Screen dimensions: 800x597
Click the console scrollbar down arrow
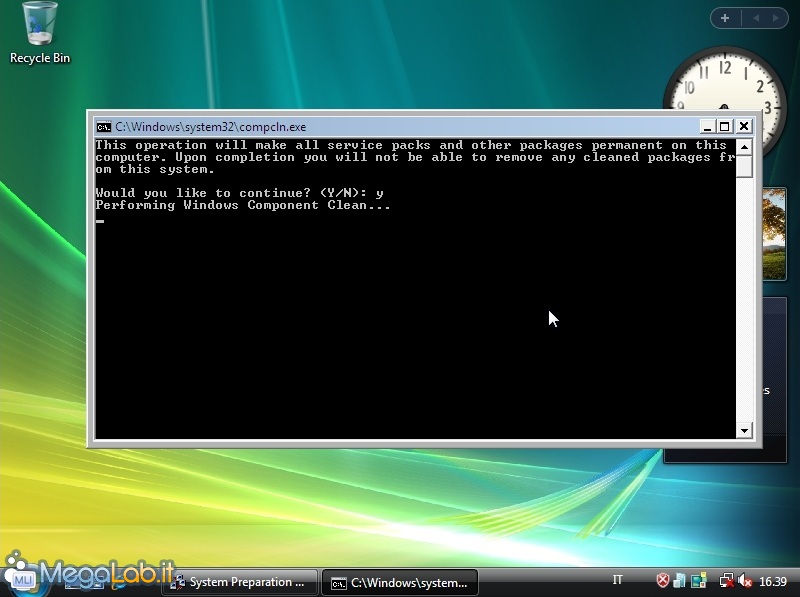click(x=744, y=431)
